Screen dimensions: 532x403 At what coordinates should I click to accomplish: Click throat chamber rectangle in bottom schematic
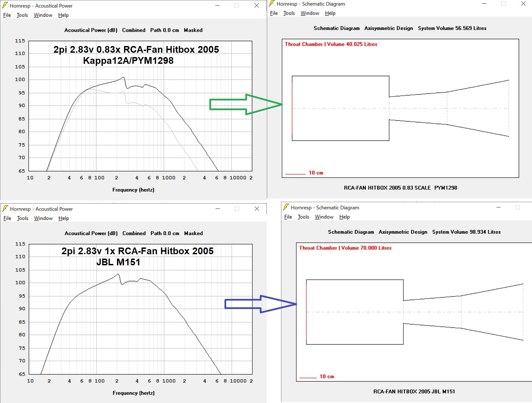click(x=355, y=312)
